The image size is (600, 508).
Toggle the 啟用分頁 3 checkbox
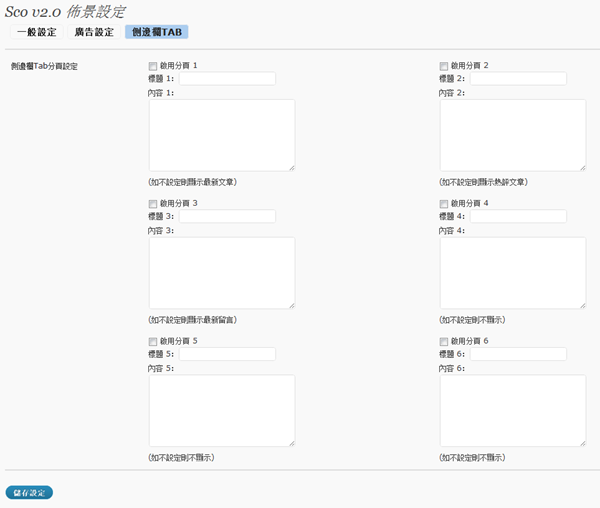tap(153, 204)
